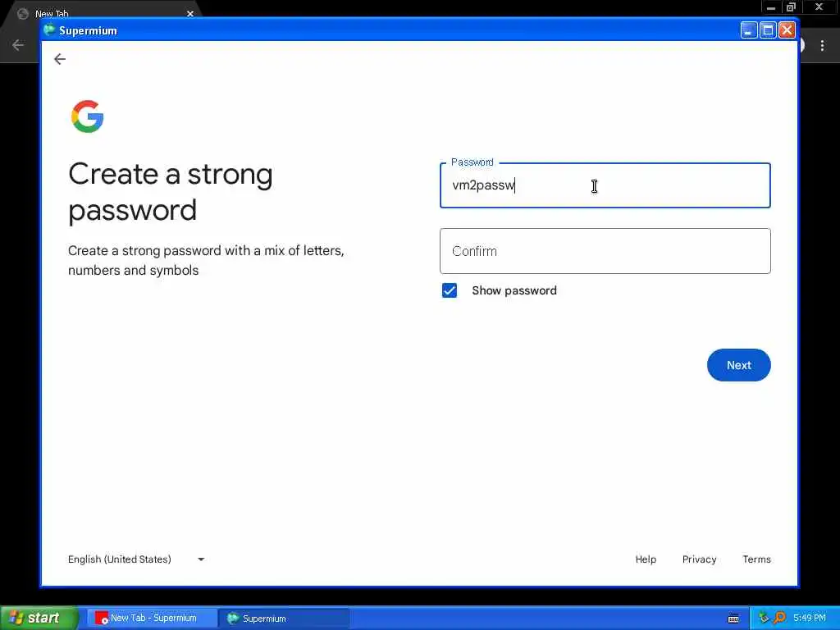Screen dimensions: 840x630
Task: Open the Help link
Action: [x=646, y=559]
